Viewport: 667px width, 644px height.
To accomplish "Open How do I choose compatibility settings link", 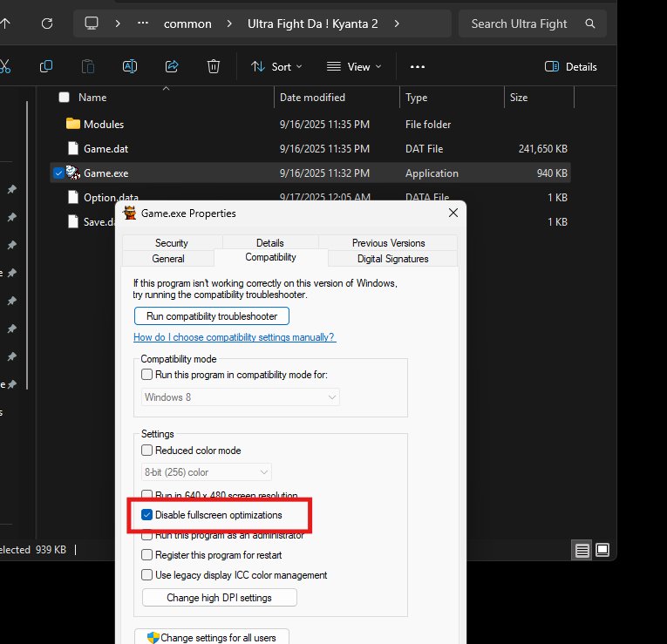I will [235, 337].
